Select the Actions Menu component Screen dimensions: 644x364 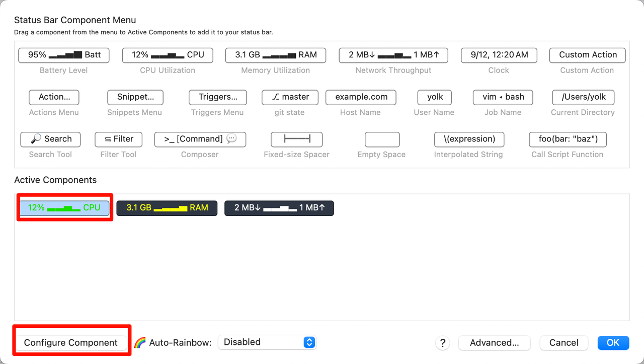pyautogui.click(x=54, y=97)
